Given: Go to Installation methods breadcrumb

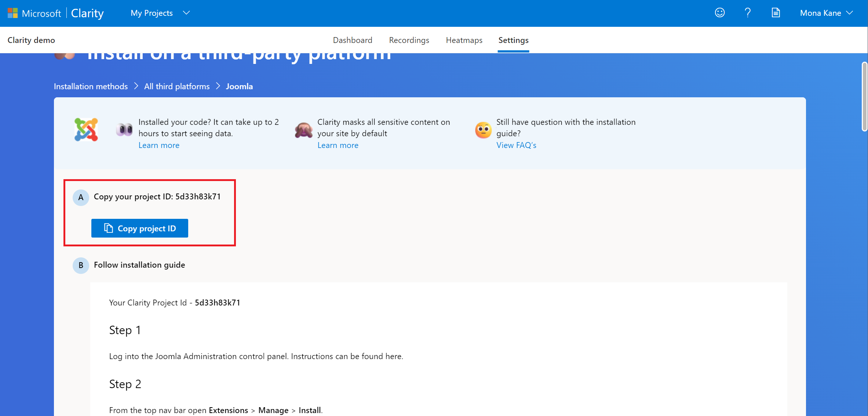Looking at the screenshot, I should tap(91, 86).
